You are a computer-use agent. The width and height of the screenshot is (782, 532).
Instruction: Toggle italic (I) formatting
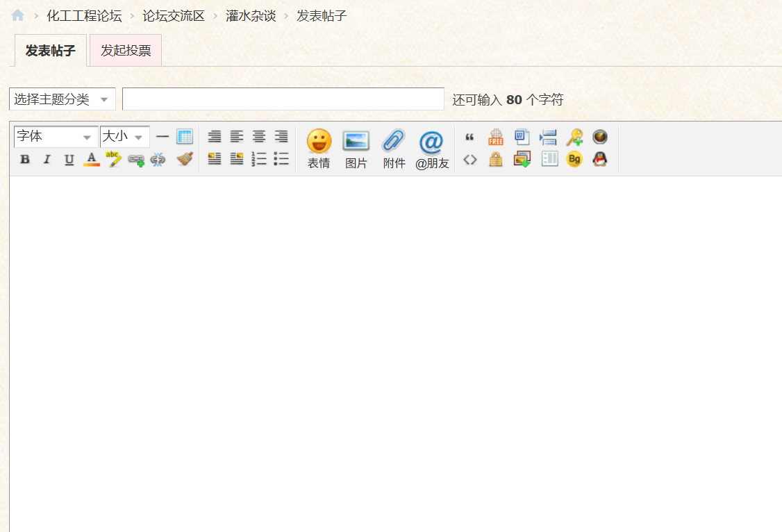point(47,159)
